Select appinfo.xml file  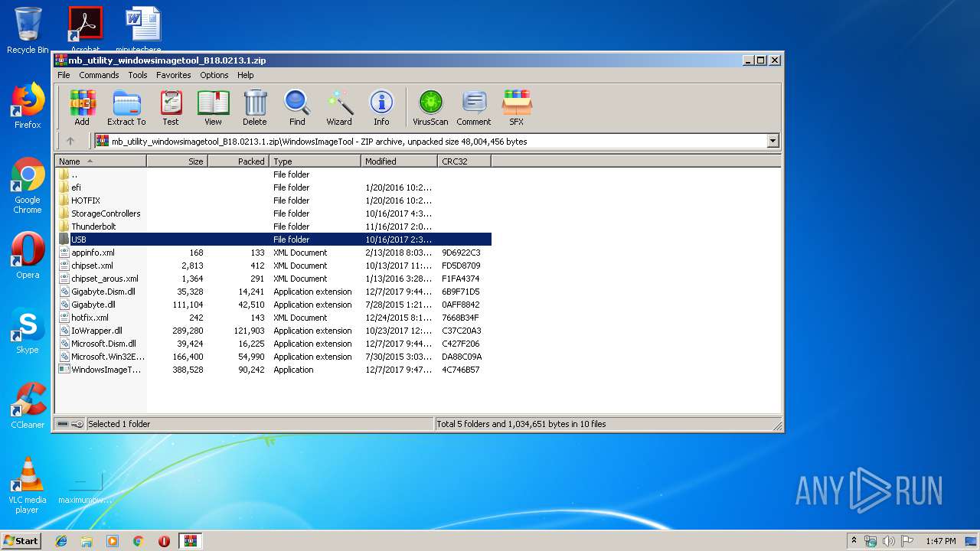(x=273, y=253)
